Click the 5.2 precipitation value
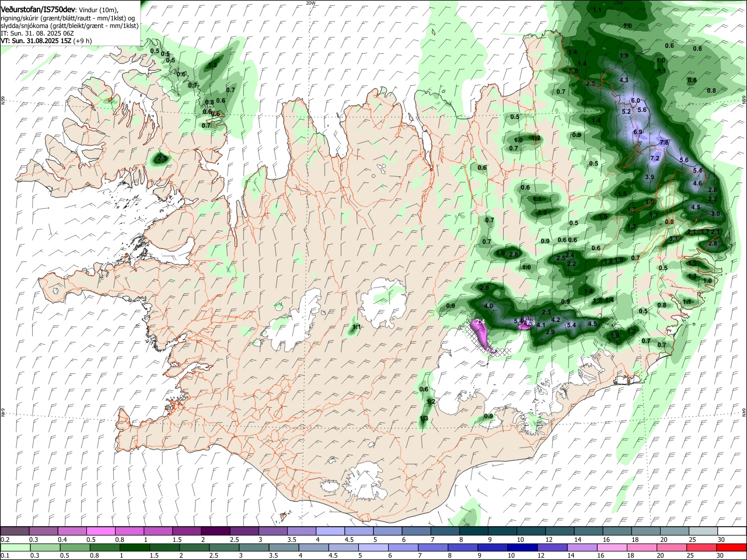The width and height of the screenshot is (747, 560). click(627, 111)
